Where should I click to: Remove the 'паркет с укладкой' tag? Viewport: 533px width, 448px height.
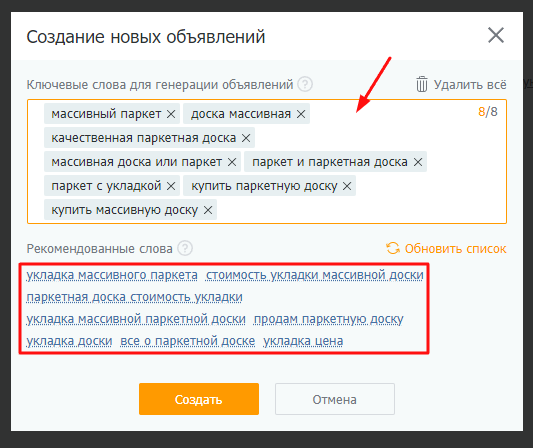(x=171, y=186)
